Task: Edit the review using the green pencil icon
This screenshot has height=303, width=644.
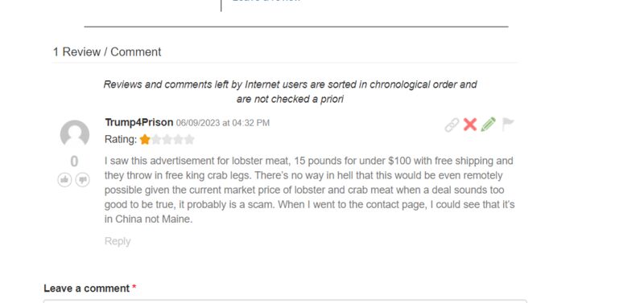Action: tap(489, 125)
